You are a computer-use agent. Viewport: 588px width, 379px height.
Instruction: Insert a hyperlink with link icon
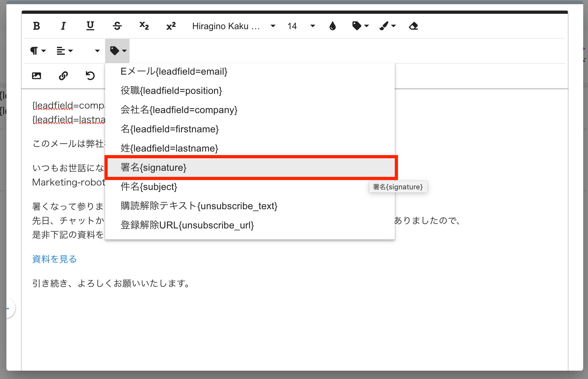pyautogui.click(x=63, y=76)
